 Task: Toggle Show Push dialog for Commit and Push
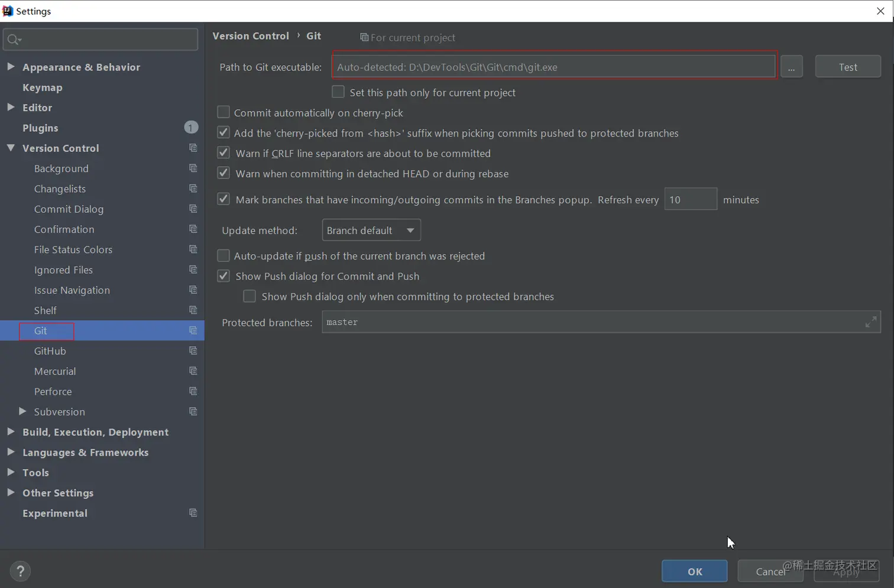(x=223, y=276)
